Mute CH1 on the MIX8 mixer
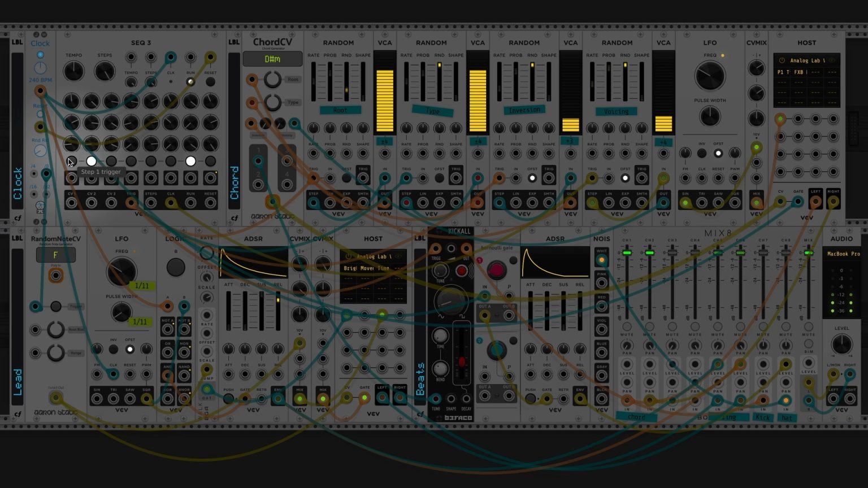868x488 pixels. coord(627,327)
